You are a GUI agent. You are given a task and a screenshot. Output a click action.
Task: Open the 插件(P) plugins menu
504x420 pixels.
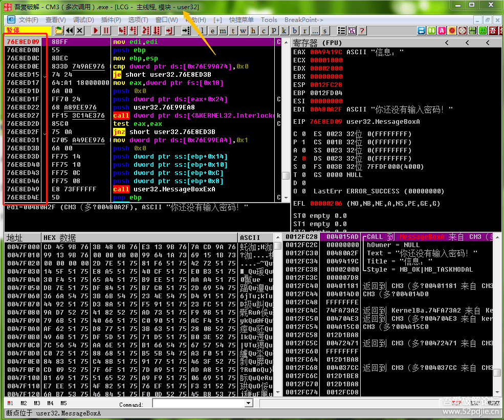111,19
